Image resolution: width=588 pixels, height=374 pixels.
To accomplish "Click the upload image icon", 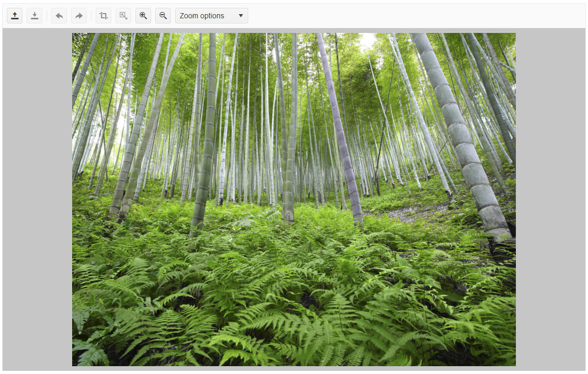I will point(14,15).
